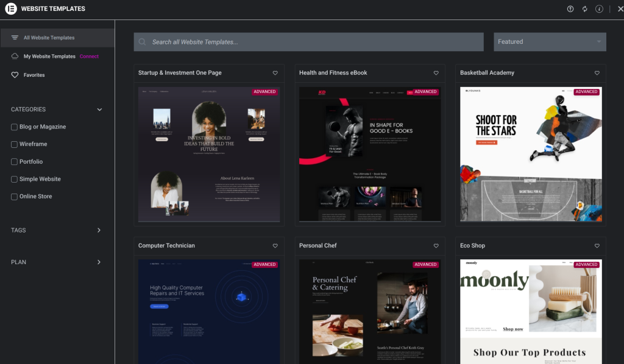Open the Featured sort dropdown
The height and width of the screenshot is (364, 624).
click(550, 42)
